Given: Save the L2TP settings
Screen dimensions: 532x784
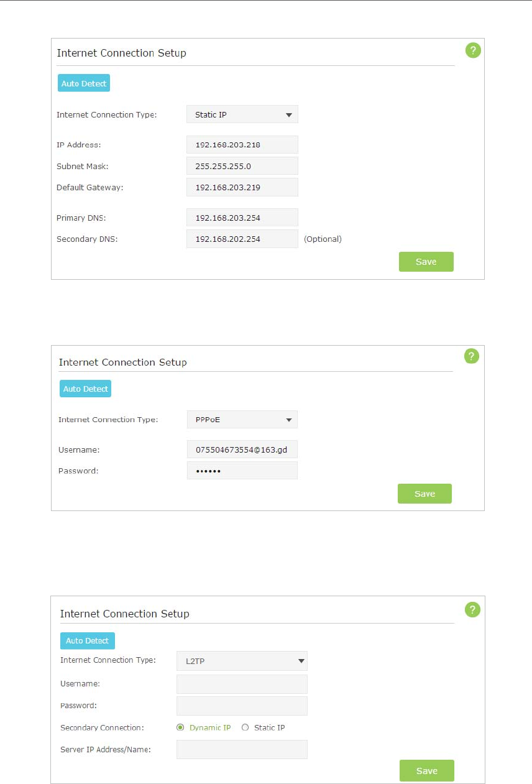Looking at the screenshot, I should click(426, 771).
